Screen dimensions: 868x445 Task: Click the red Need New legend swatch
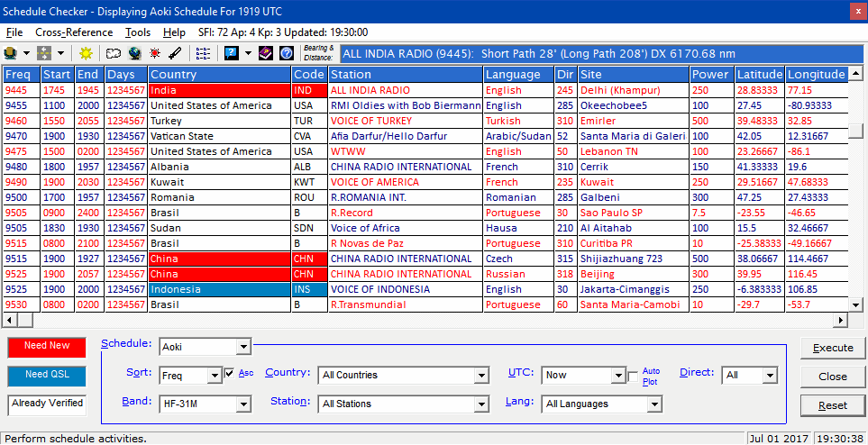click(47, 346)
